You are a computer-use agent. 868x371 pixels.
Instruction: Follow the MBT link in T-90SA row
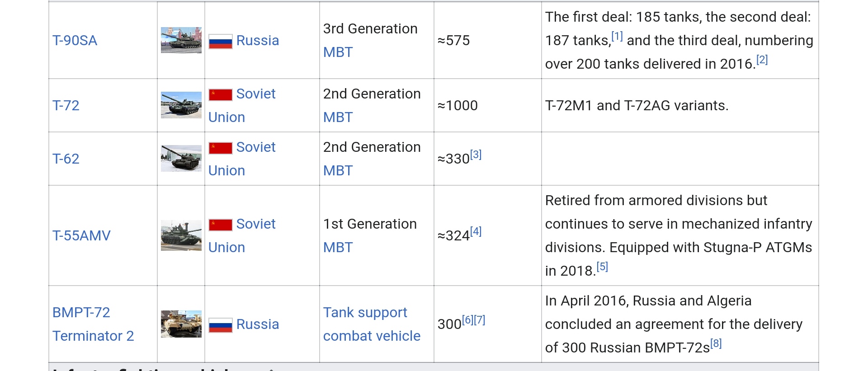pos(338,52)
